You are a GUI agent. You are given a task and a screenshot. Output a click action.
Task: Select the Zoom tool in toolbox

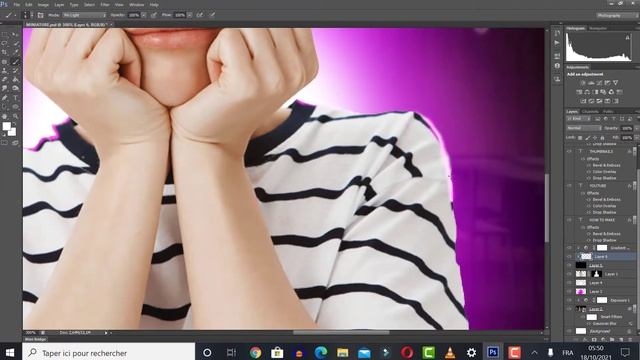[15, 116]
